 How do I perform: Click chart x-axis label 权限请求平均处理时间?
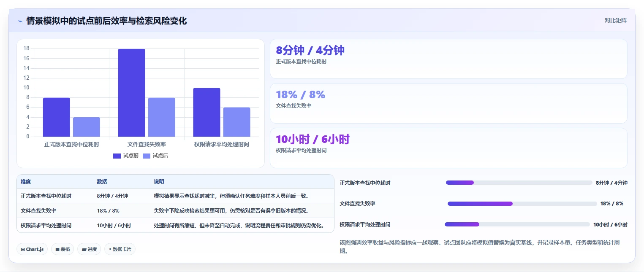(x=222, y=144)
